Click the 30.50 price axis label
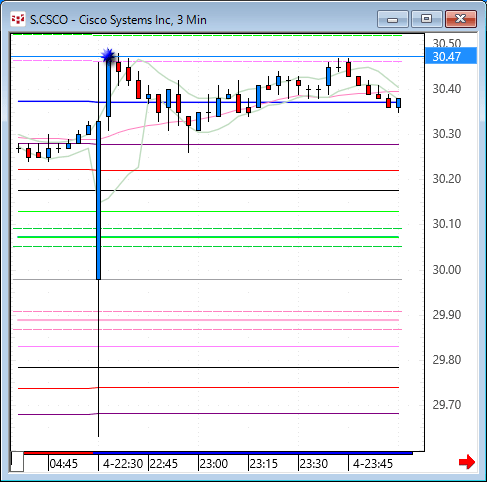487x482 pixels. pyautogui.click(x=447, y=43)
